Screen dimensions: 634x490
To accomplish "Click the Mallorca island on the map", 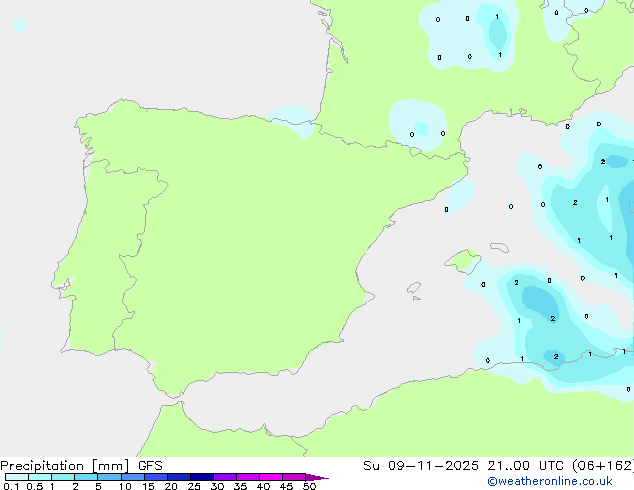I will pyautogui.click(x=464, y=261).
